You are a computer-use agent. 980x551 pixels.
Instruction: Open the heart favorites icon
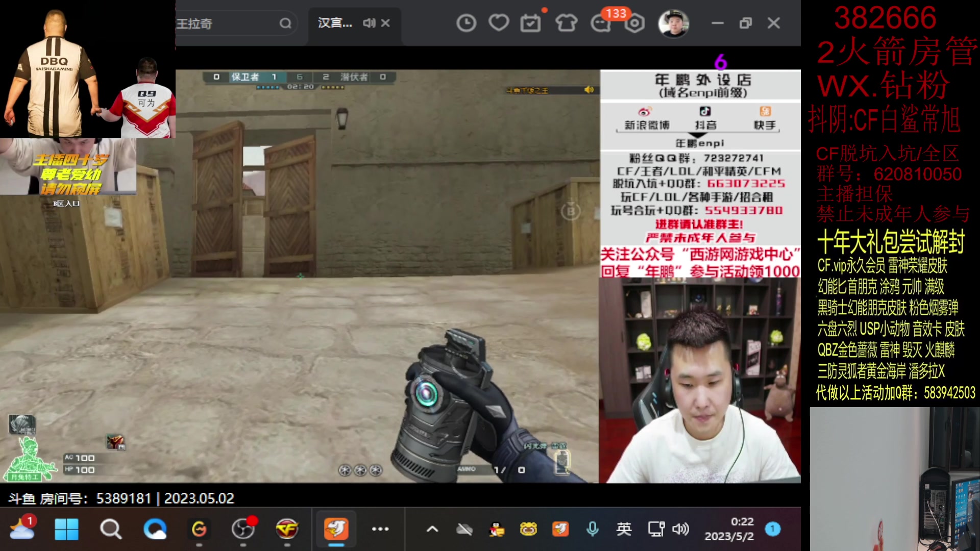[499, 23]
